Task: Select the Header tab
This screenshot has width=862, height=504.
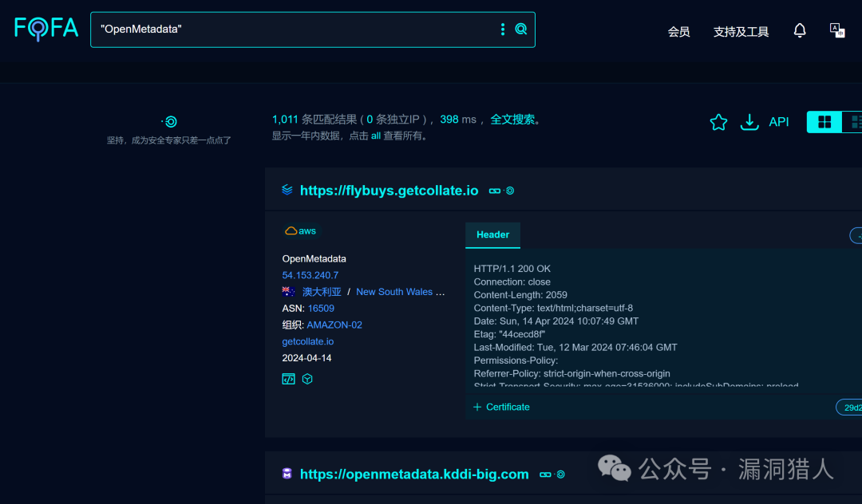Action: click(x=492, y=235)
